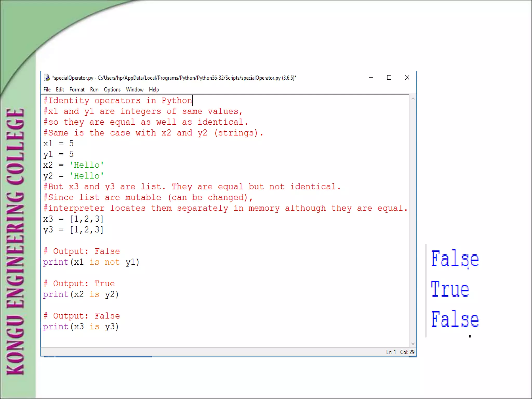
Task: Open the File menu
Action: coord(47,90)
